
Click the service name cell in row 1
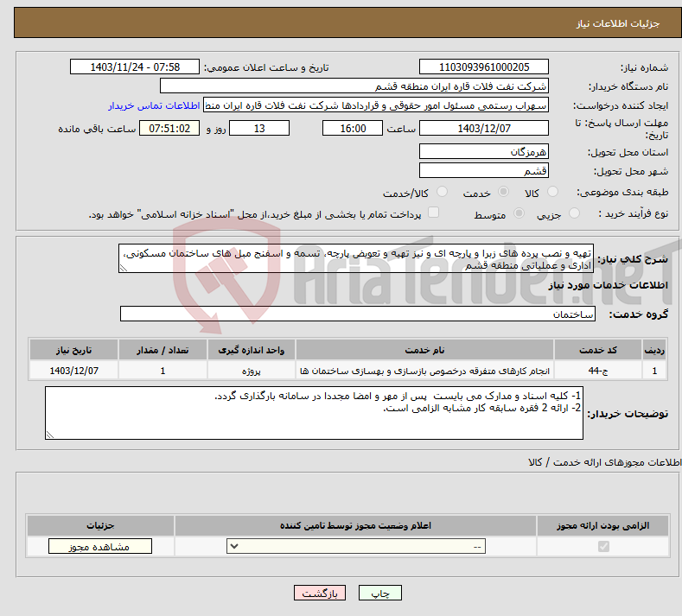click(424, 371)
